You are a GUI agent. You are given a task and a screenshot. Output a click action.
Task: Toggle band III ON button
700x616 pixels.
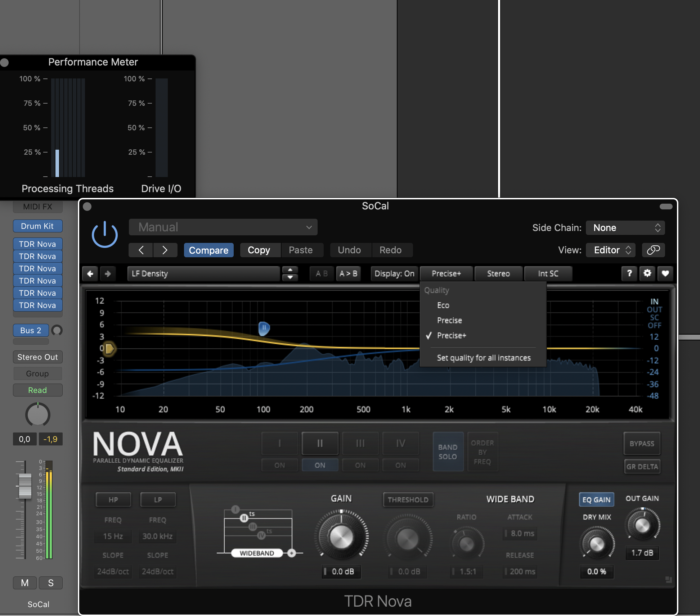coord(360,465)
